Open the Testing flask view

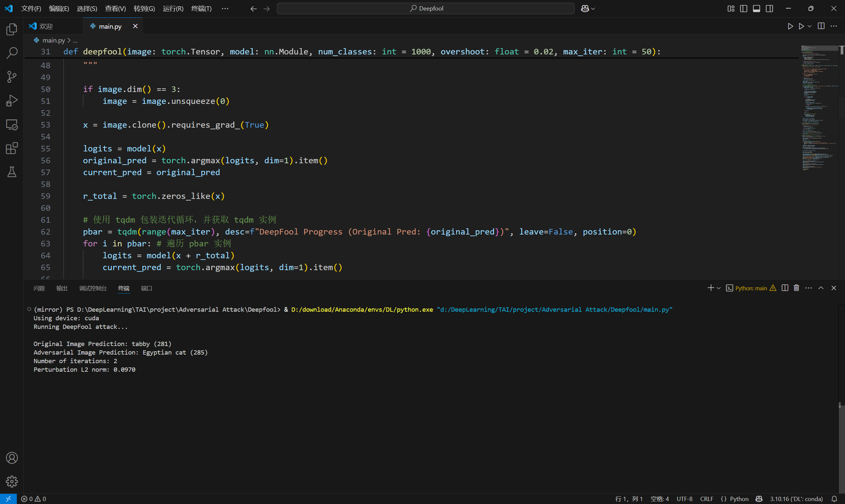(12, 172)
